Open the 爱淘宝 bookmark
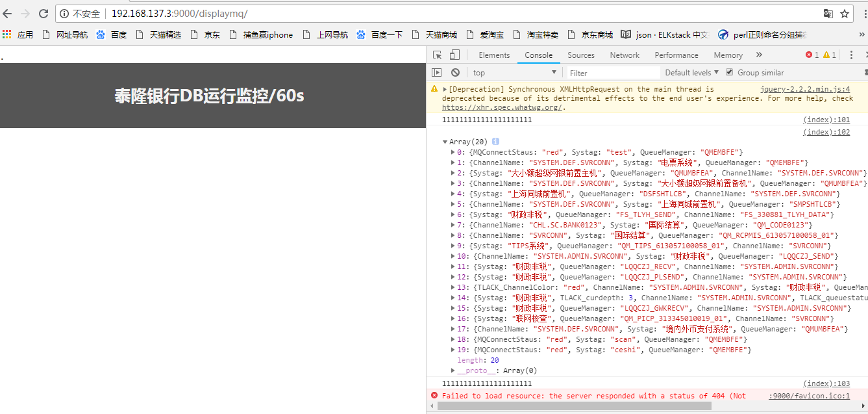The height and width of the screenshot is (414, 868). pos(484,34)
